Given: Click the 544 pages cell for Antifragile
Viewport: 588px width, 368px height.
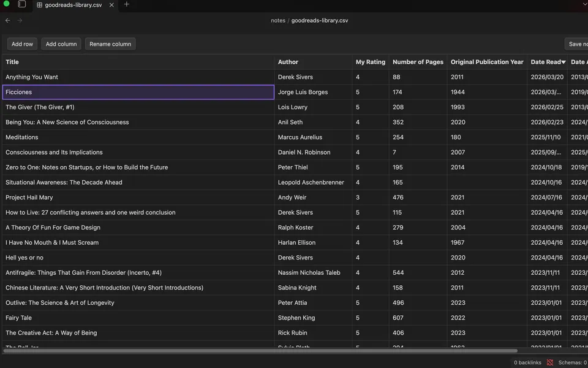Looking at the screenshot, I should click(x=418, y=272).
